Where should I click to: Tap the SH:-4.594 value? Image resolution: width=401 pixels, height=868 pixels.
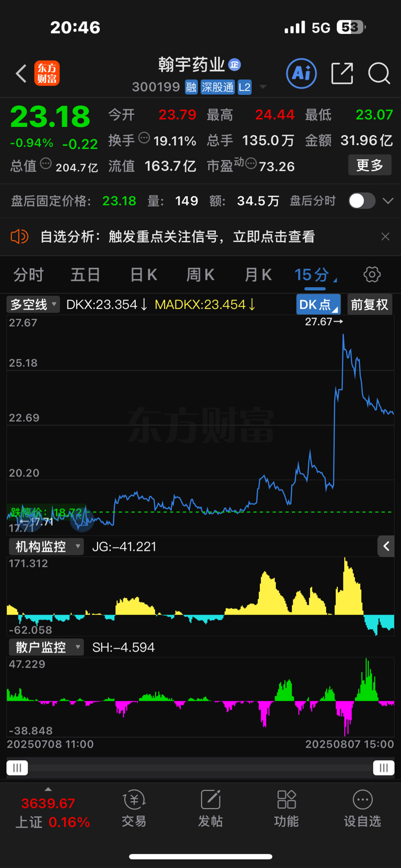coord(123,647)
